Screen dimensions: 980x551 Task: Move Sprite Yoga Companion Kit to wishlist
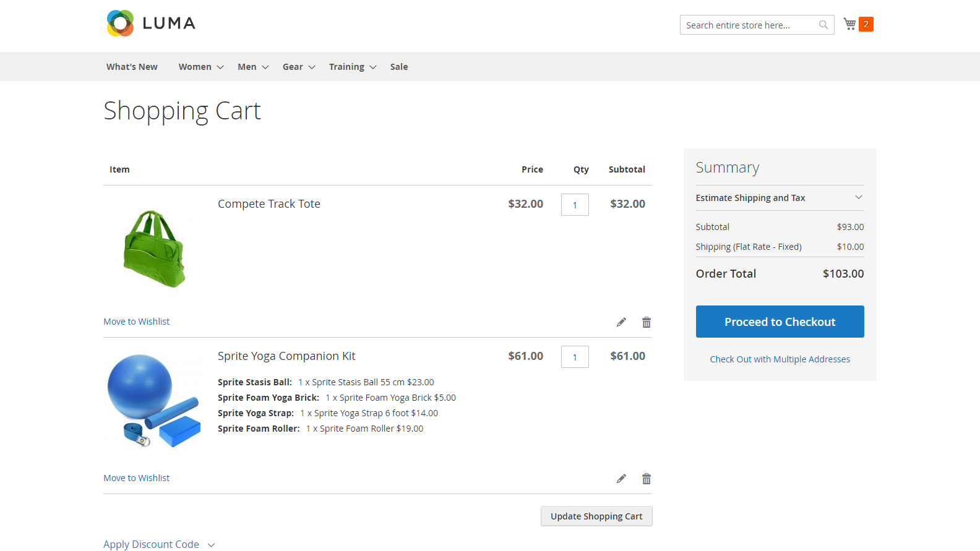click(x=136, y=478)
